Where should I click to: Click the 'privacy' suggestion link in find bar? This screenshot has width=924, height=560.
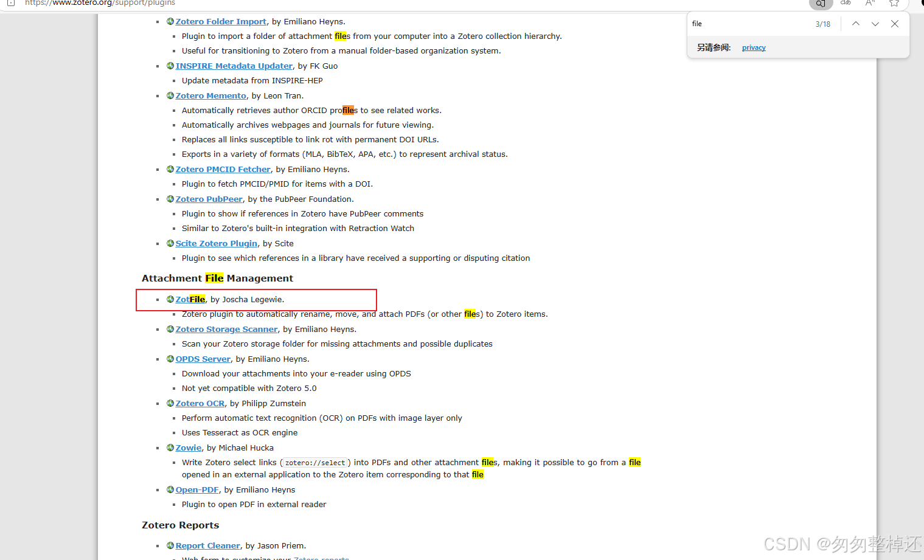click(x=754, y=47)
